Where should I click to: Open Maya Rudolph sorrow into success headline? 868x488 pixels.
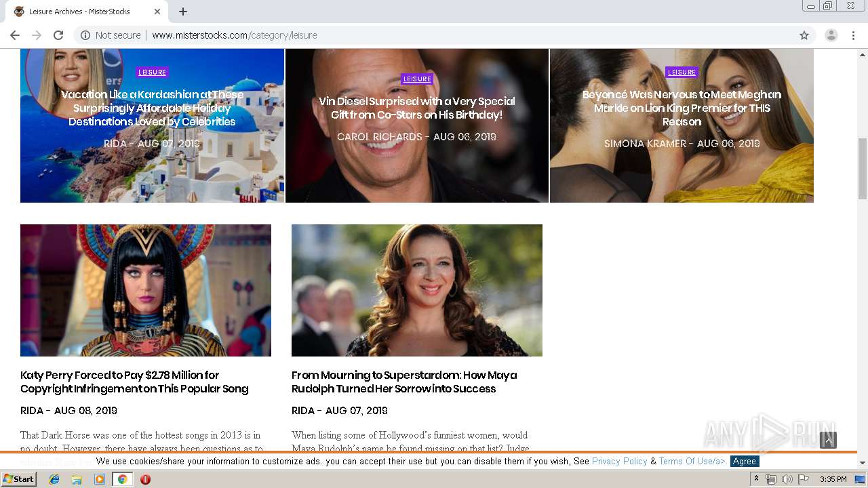click(404, 382)
